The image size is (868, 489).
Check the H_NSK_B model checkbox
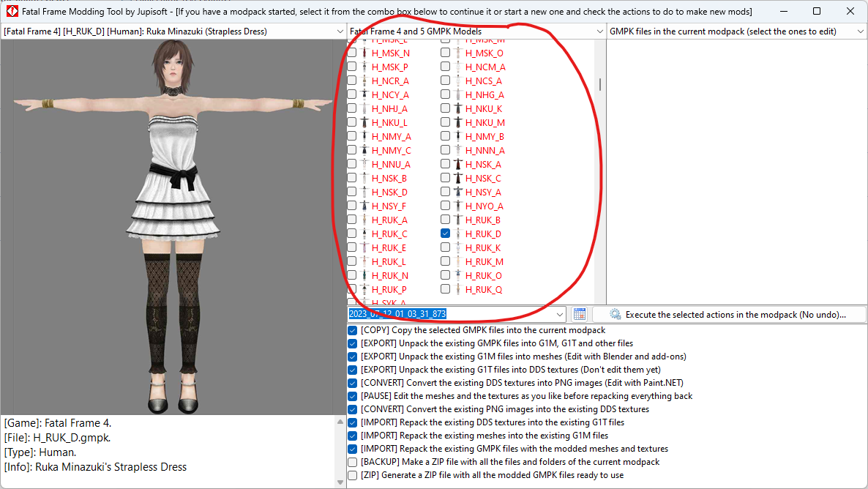click(x=351, y=178)
